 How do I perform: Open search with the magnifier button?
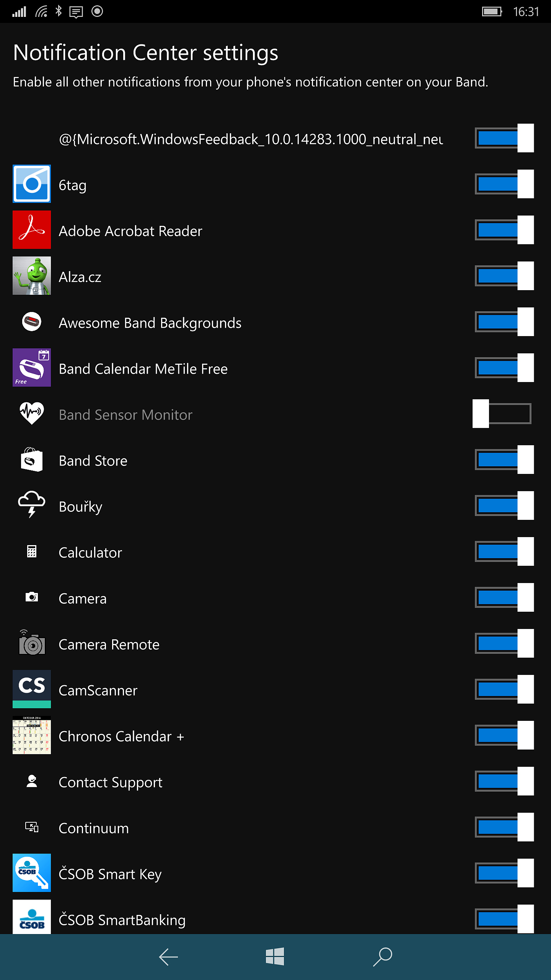point(383,957)
